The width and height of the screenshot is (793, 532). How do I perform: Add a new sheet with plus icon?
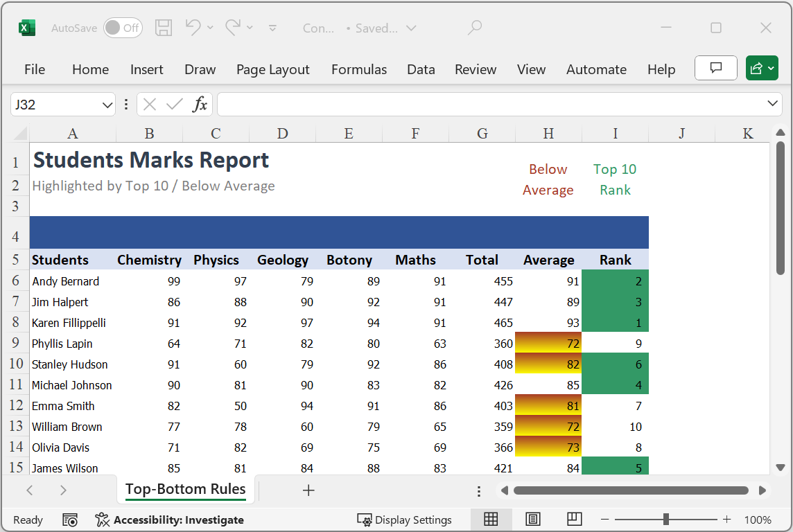point(308,490)
